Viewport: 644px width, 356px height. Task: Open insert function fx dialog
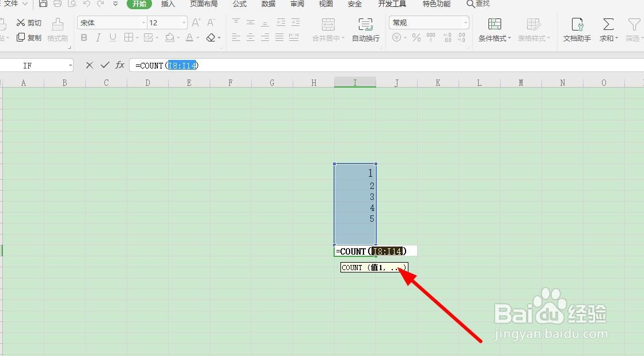click(x=119, y=65)
